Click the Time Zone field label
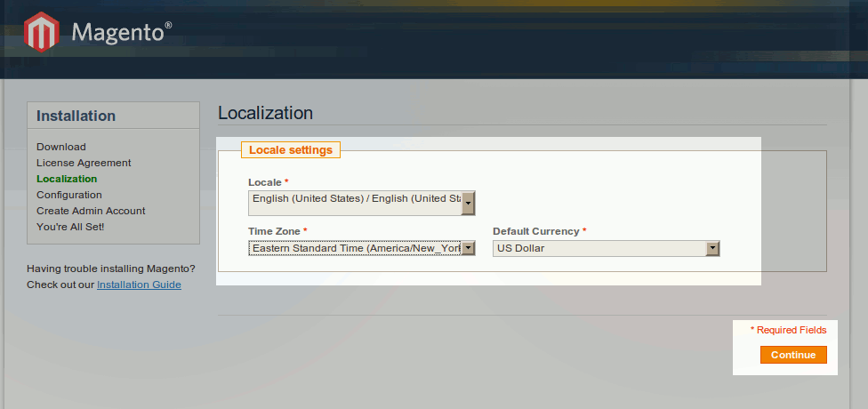Image resolution: width=868 pixels, height=409 pixels. click(x=274, y=231)
